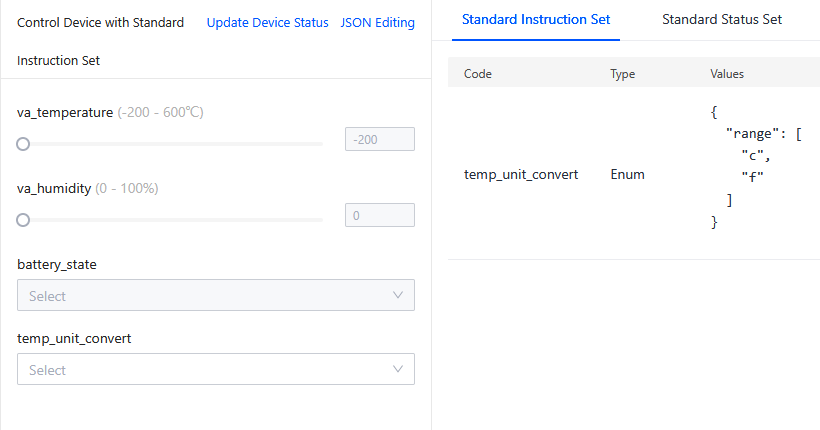This screenshot has height=430, width=820.
Task: Click Update Device Status link
Action: coord(267,22)
